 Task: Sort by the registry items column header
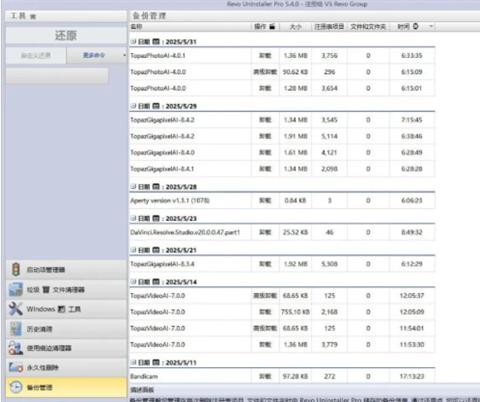point(329,26)
